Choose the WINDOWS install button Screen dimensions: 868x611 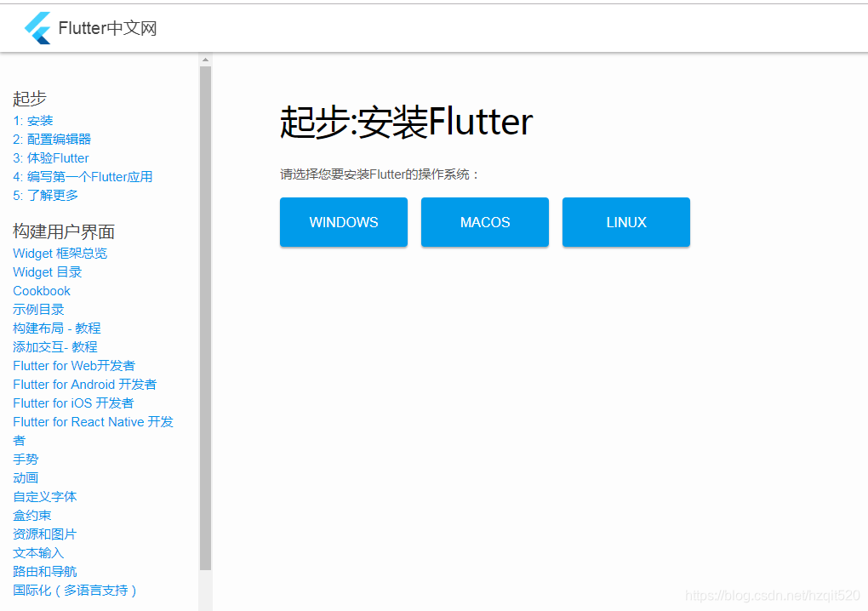pyautogui.click(x=344, y=222)
